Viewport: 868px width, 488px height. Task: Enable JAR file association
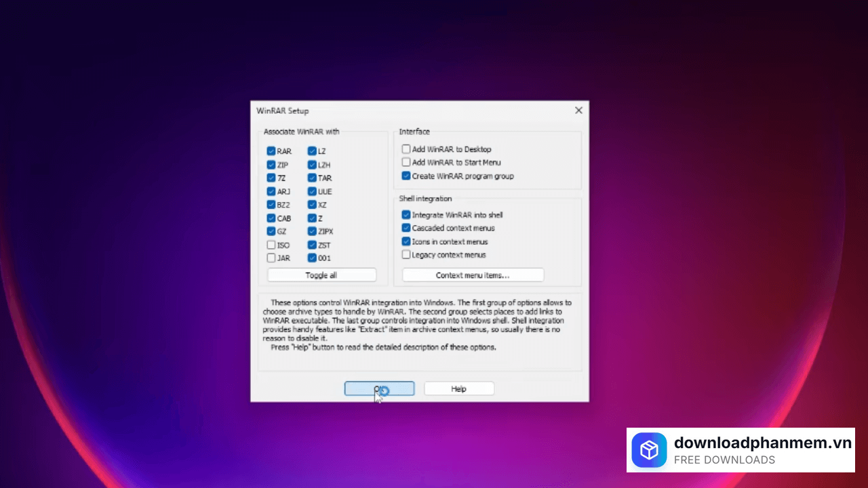coord(271,258)
